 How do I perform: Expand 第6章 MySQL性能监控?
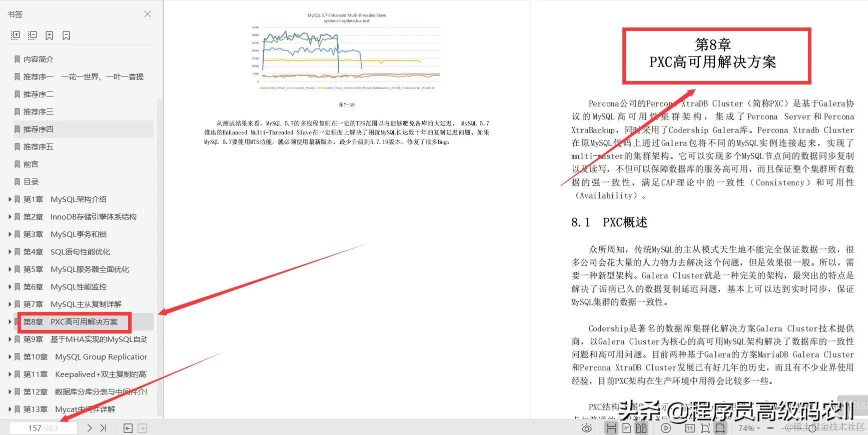point(10,286)
